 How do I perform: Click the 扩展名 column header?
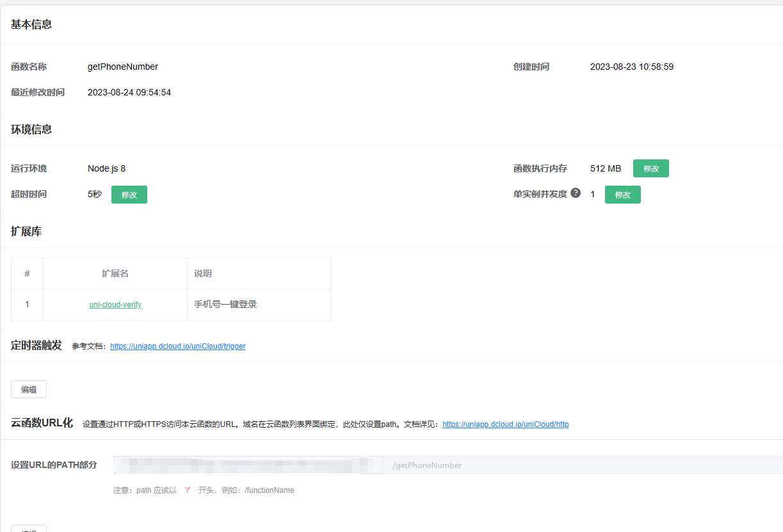pos(115,273)
